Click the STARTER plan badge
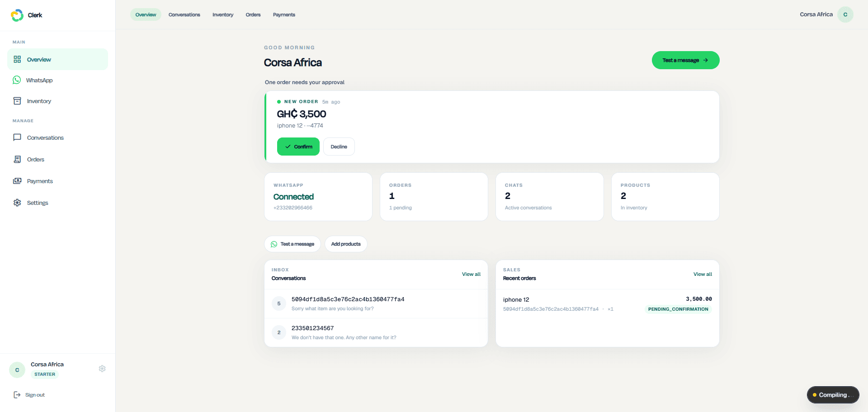 pos(45,374)
